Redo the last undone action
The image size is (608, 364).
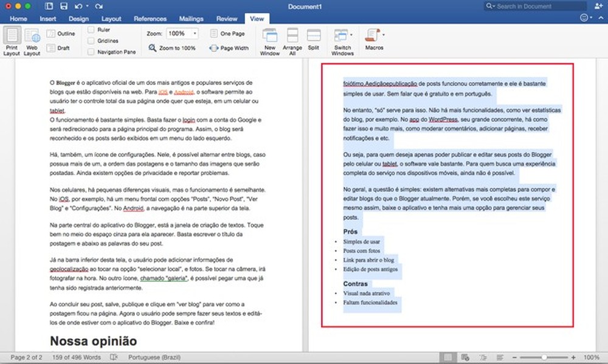99,6
